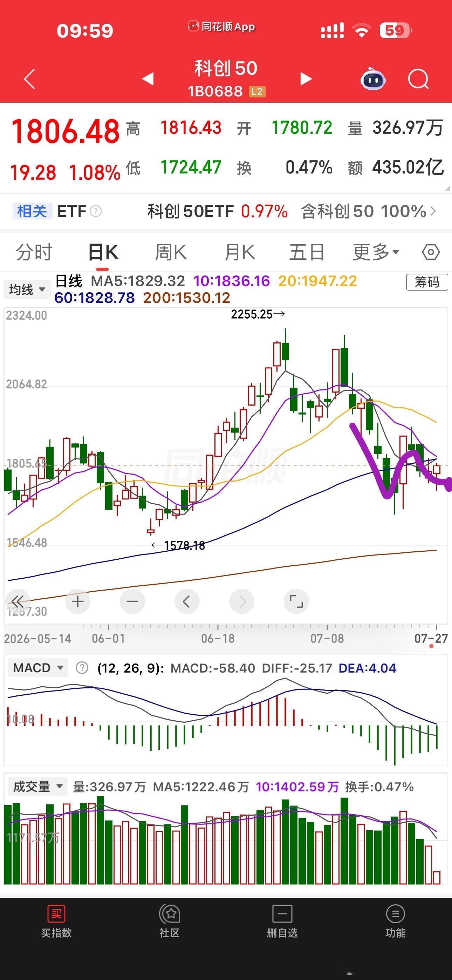Switch to the 分时 tab
Image resolution: width=452 pixels, height=980 pixels.
pos(34,252)
